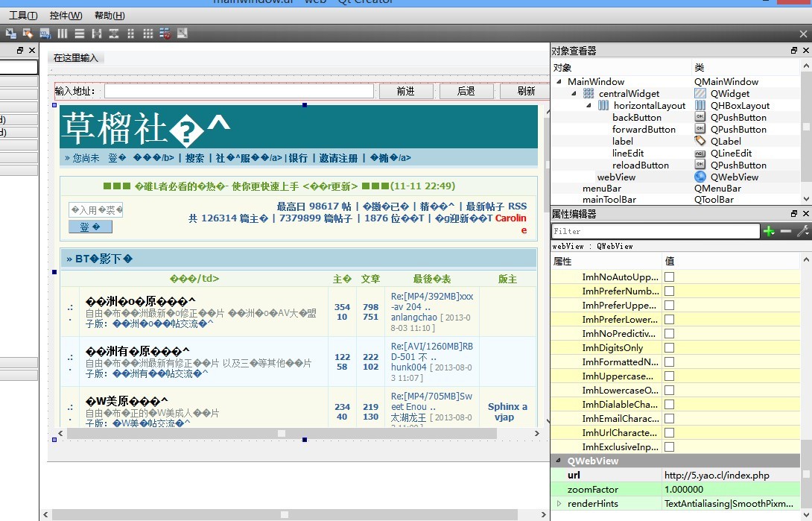Collapse the horizontalLayout tree node

tap(589, 105)
